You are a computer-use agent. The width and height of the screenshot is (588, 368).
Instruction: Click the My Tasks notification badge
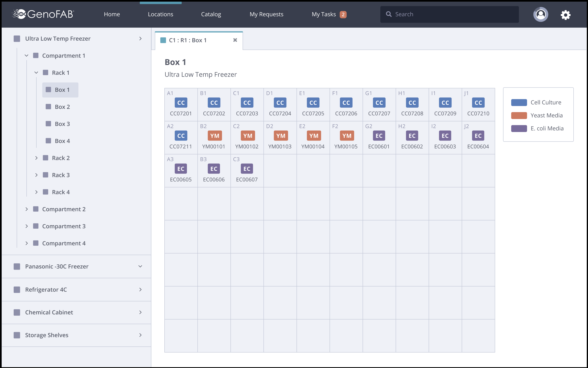(343, 14)
